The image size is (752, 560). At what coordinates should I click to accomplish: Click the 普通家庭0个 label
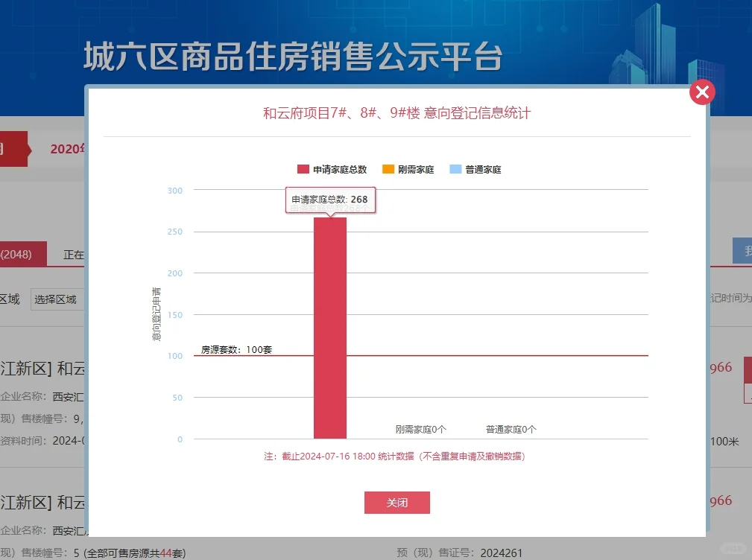(511, 429)
